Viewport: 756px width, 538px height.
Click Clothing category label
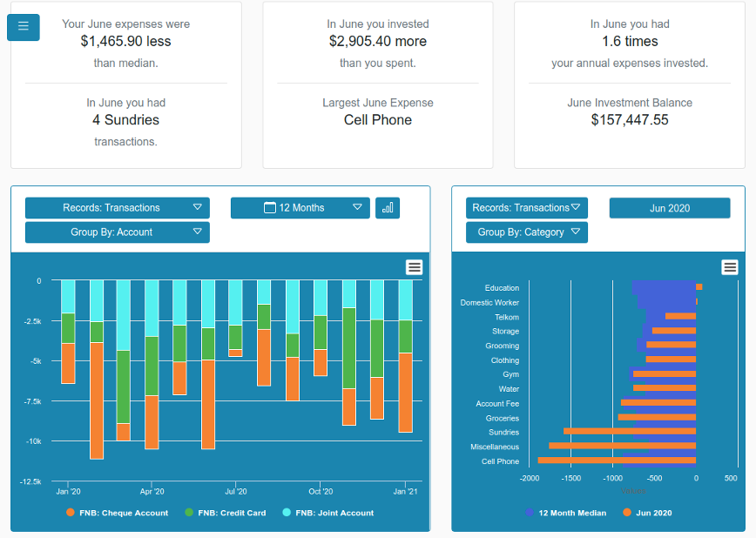(x=505, y=360)
